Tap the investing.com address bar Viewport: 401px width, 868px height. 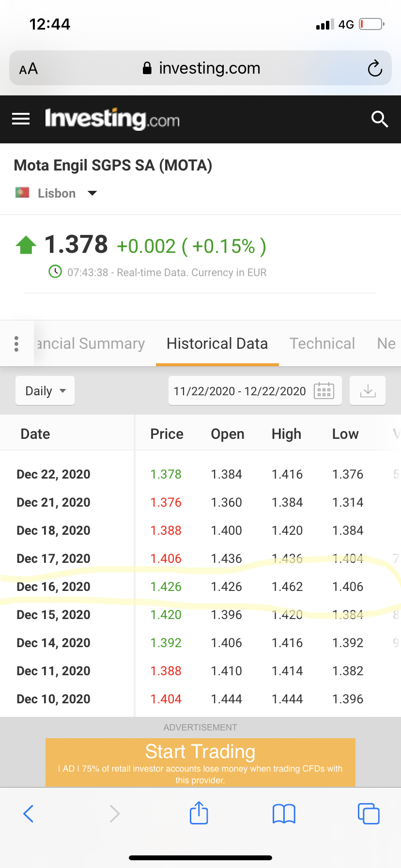point(201,68)
